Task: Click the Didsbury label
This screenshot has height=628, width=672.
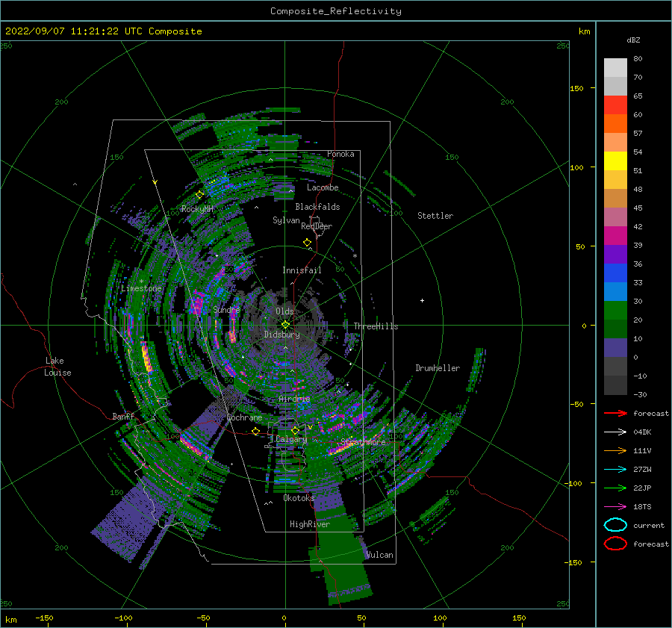Action: pyautogui.click(x=282, y=335)
